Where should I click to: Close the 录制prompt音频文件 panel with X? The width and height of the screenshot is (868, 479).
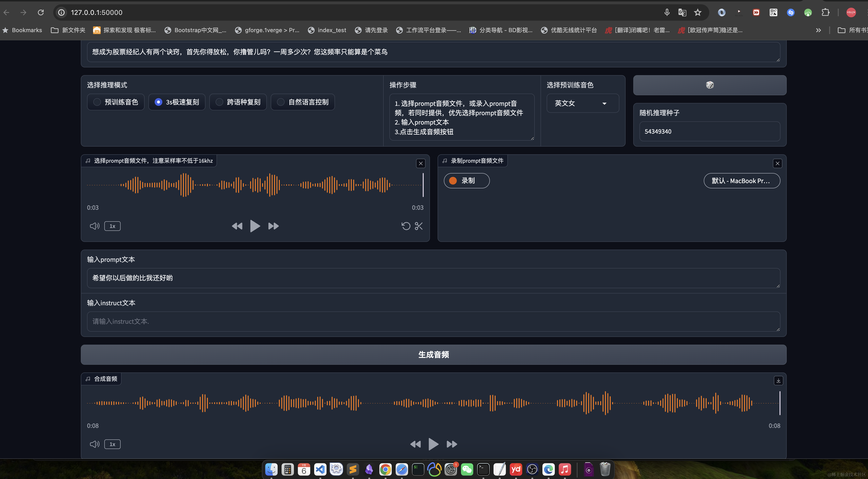[x=777, y=164]
